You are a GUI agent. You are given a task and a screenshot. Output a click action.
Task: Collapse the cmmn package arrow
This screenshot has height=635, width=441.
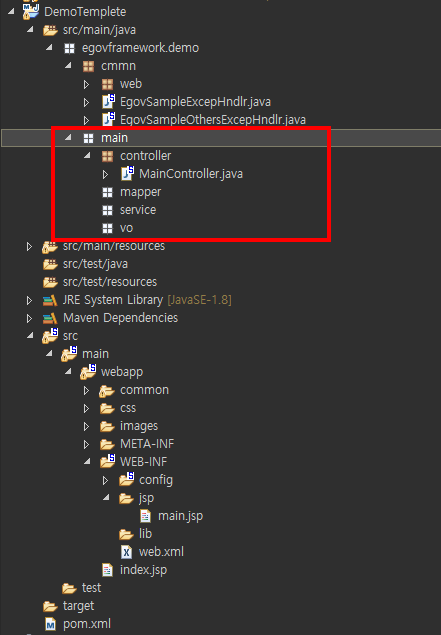coord(68,65)
